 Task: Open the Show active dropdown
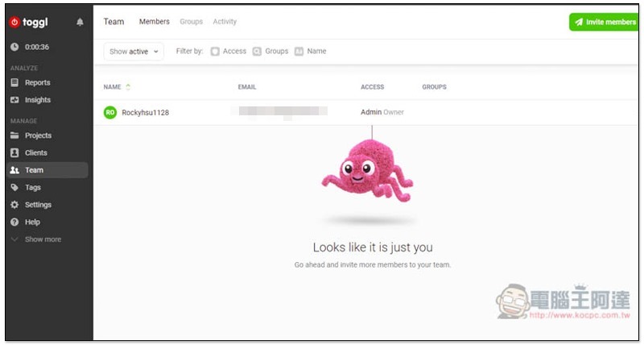(x=134, y=52)
